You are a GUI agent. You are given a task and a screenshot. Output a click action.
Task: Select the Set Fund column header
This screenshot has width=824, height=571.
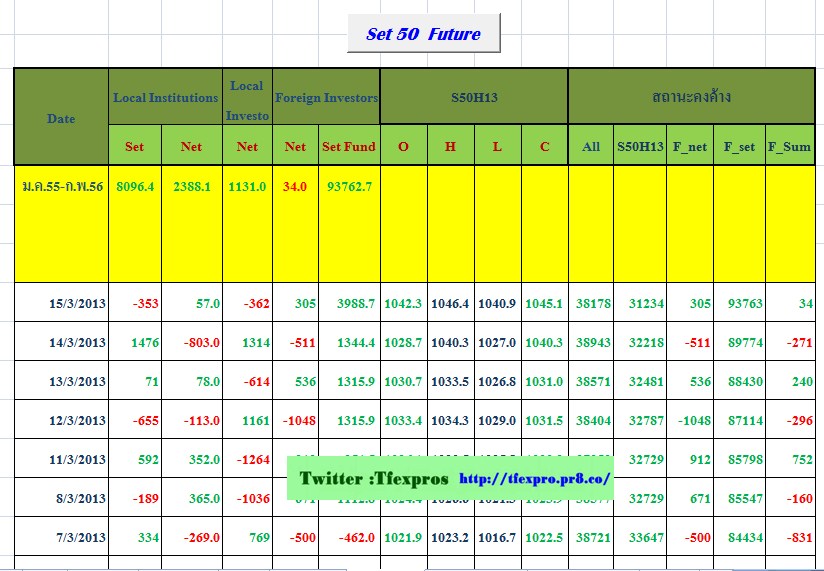pyautogui.click(x=349, y=146)
